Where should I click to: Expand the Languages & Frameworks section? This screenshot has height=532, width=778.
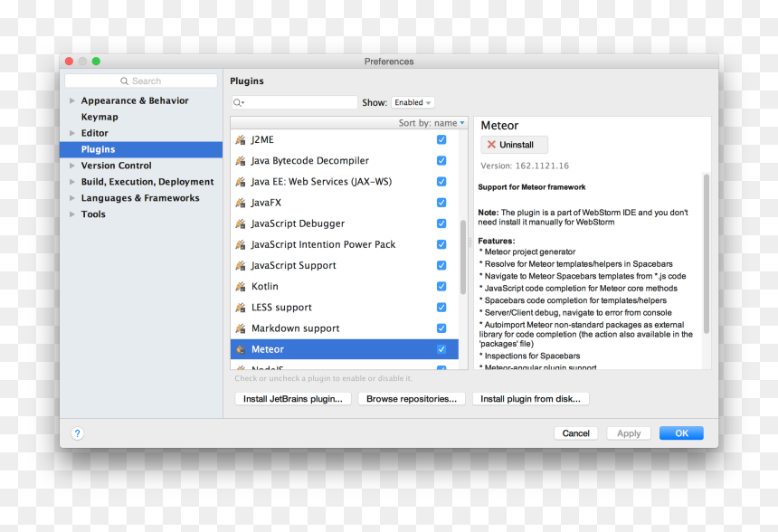(x=72, y=198)
